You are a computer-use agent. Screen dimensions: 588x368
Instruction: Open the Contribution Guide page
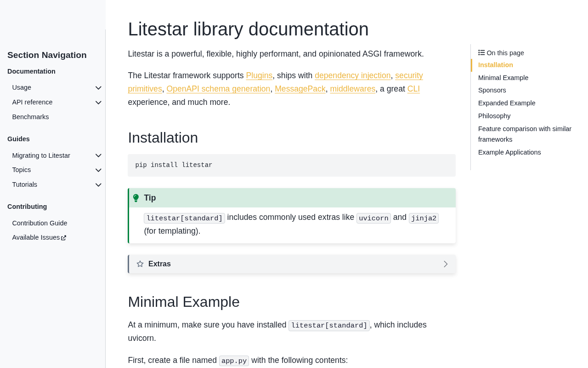[x=40, y=223]
